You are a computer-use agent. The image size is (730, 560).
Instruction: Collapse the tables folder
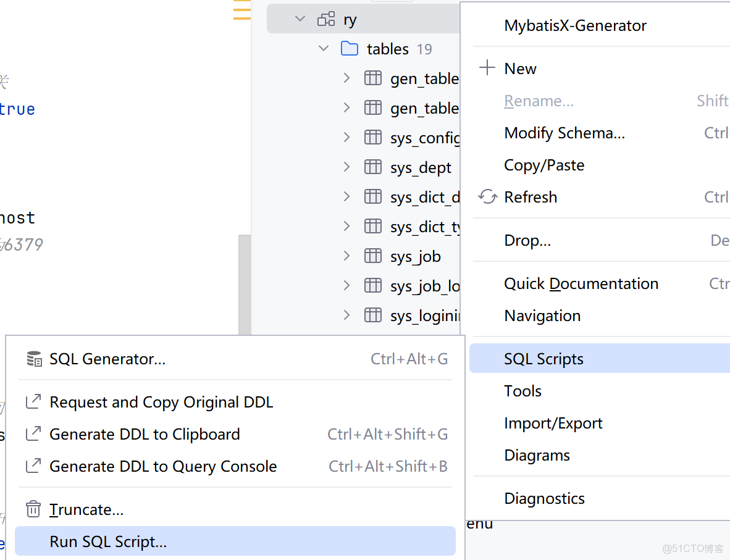click(323, 48)
